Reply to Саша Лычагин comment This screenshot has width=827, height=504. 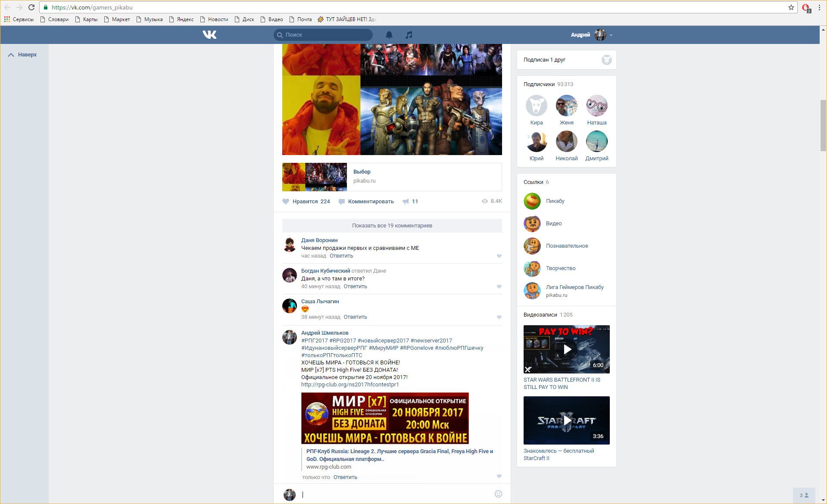click(x=355, y=317)
